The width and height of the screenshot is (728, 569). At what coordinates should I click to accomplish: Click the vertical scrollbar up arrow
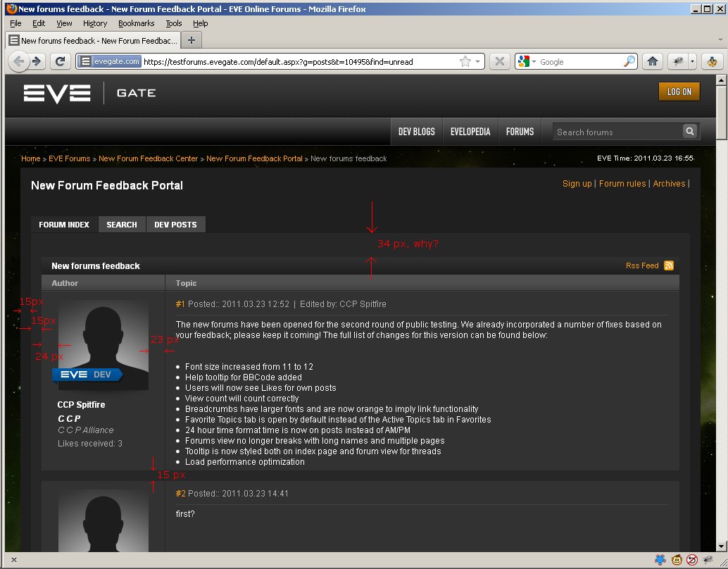721,80
